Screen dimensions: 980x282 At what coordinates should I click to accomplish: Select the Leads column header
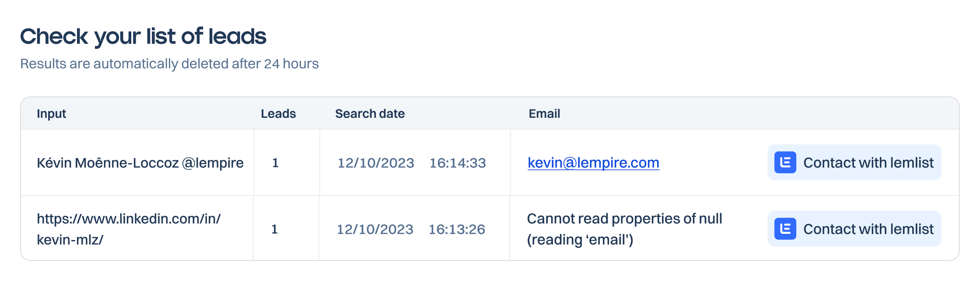pyautogui.click(x=278, y=114)
